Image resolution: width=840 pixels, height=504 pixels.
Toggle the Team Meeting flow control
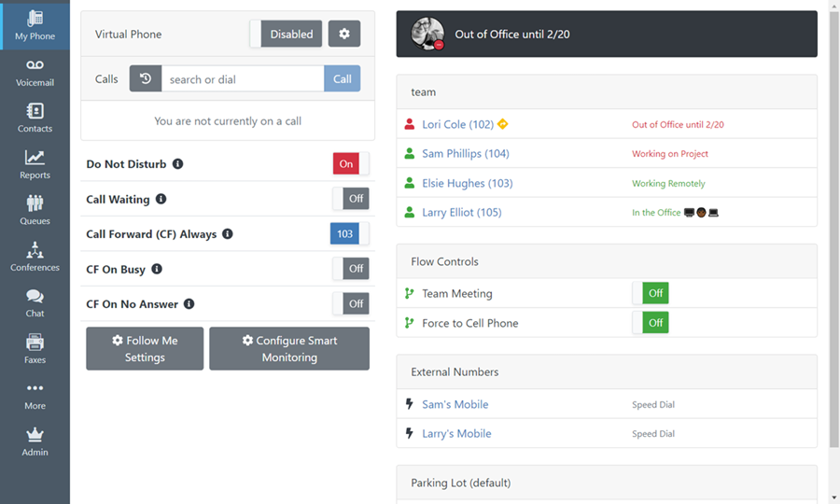tap(651, 293)
